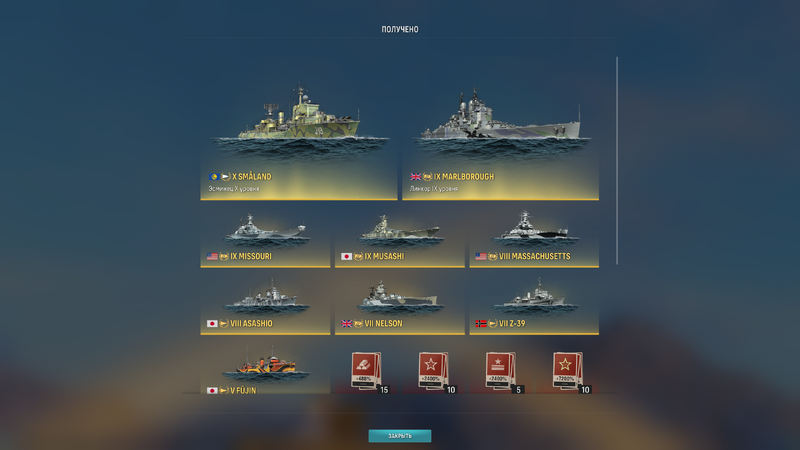Click the UK flag icon beside Marlborough
Image resolution: width=800 pixels, height=450 pixels.
pyautogui.click(x=415, y=177)
